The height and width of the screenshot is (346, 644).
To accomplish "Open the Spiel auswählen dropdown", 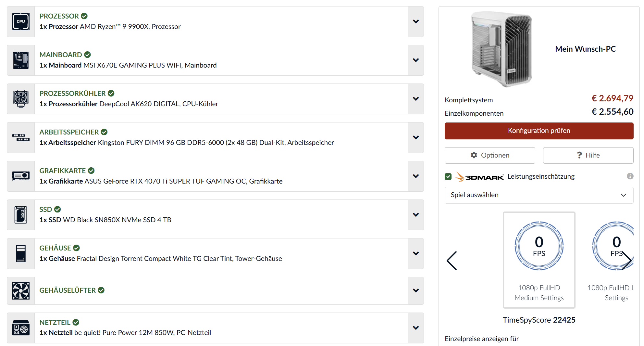I will [539, 195].
